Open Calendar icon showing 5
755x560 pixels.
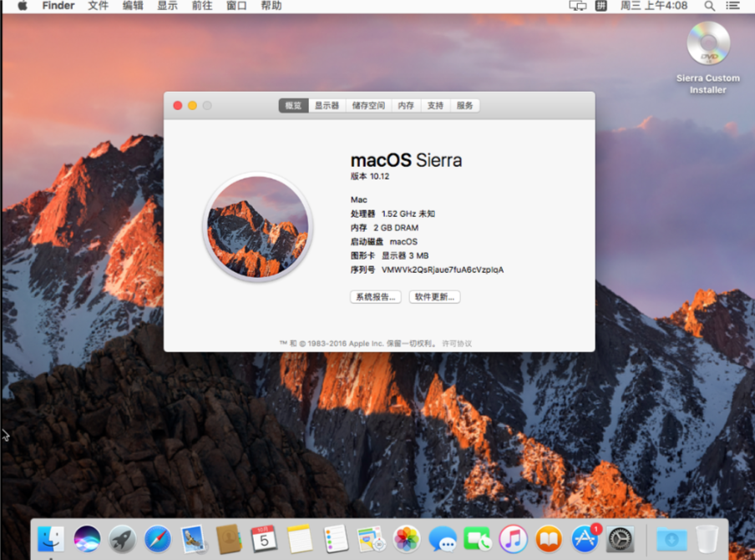tap(264, 539)
